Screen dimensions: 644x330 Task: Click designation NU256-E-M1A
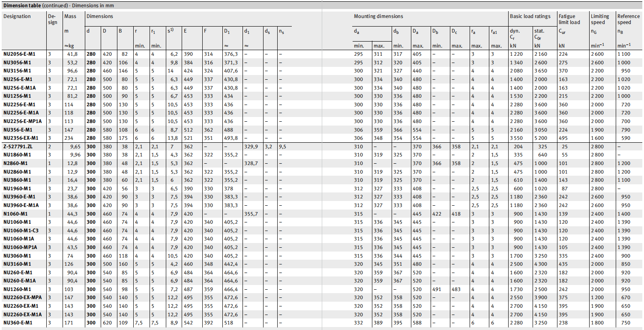(x=19, y=88)
